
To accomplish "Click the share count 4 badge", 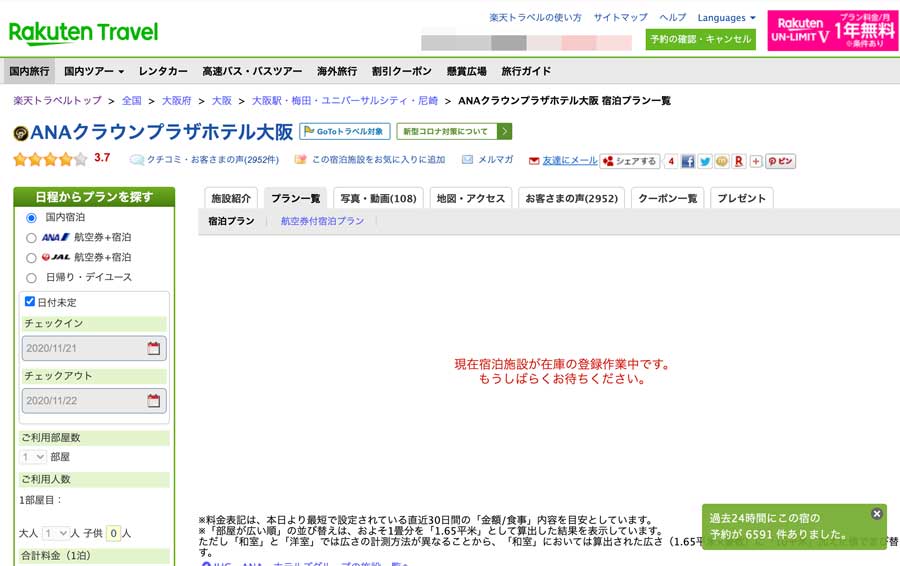I will point(670,161).
